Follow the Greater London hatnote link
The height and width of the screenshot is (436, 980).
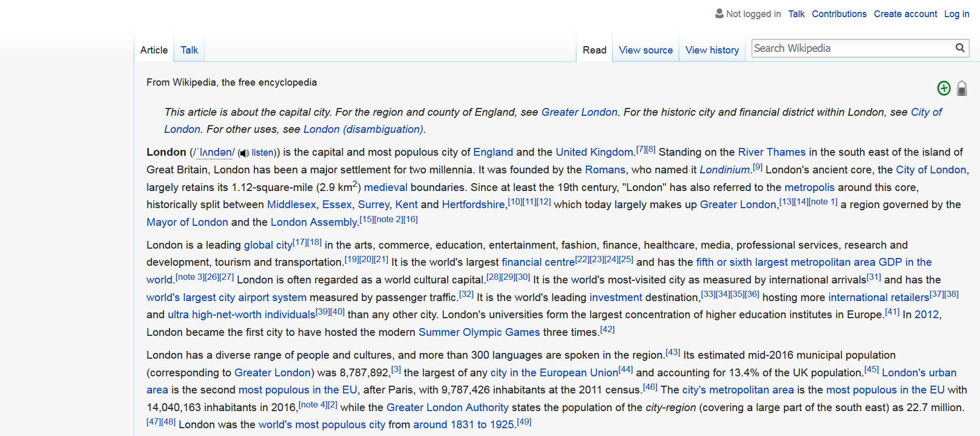click(x=579, y=112)
